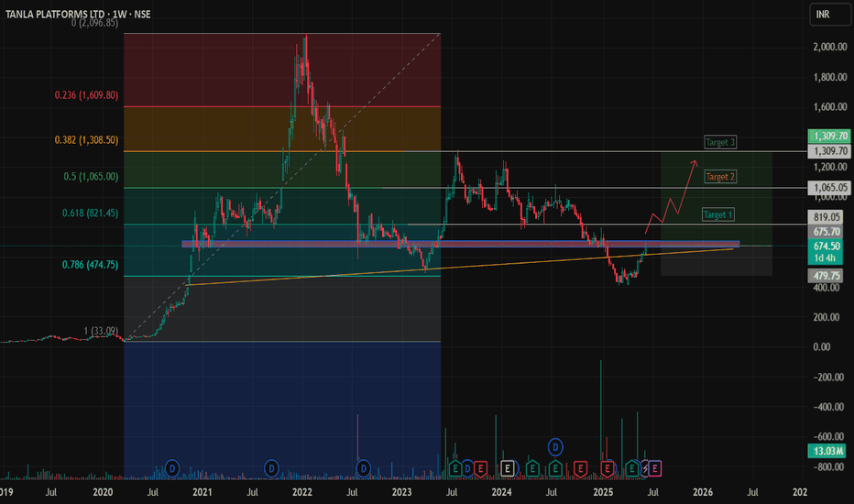Viewport: 854px width, 504px height.
Task: Select the red zigzag projection arrow
Action: click(x=671, y=197)
